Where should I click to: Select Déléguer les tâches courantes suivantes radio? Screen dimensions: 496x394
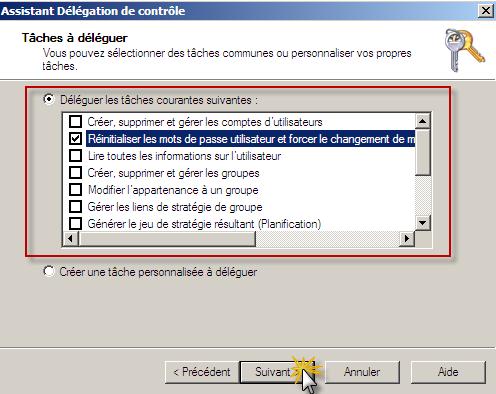[49, 99]
